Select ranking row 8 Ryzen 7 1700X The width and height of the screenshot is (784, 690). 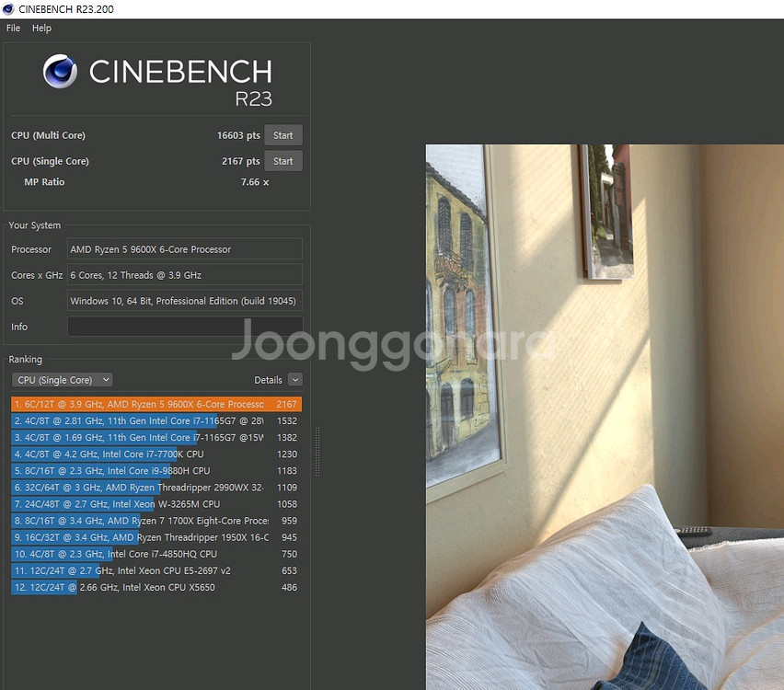[x=156, y=521]
